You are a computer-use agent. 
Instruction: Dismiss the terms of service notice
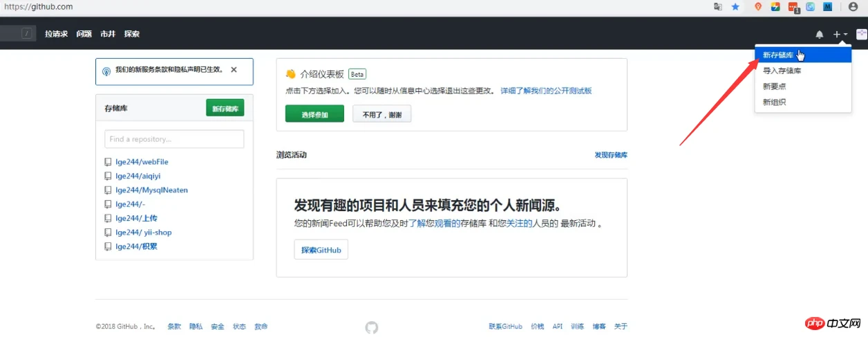(x=234, y=70)
